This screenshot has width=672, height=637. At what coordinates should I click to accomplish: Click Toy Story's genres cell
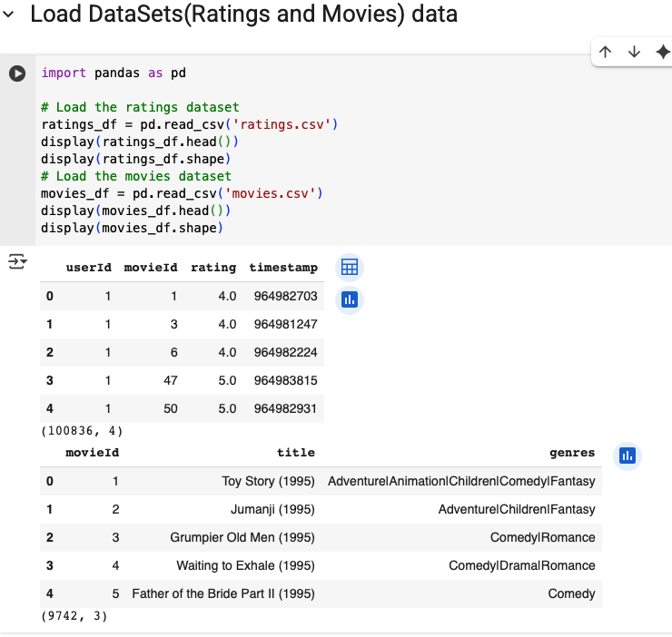click(x=461, y=481)
